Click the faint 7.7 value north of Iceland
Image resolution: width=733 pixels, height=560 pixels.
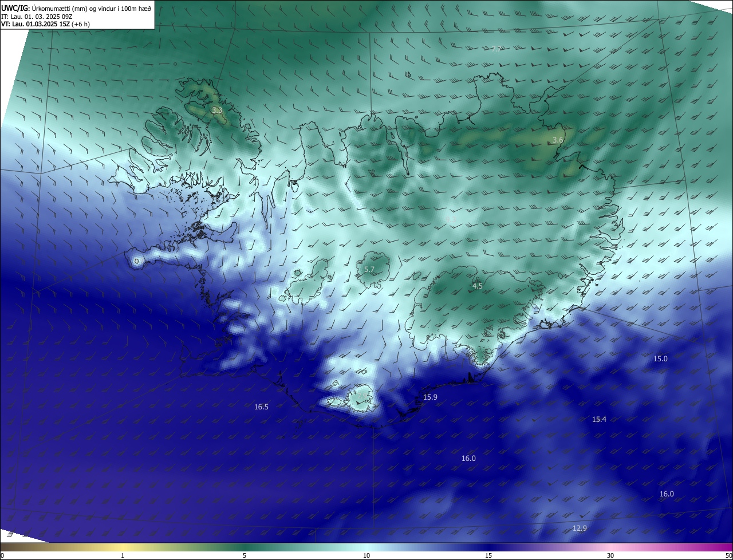[x=497, y=49]
